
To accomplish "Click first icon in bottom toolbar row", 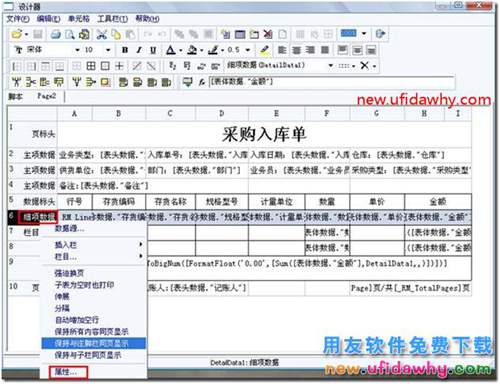I will [16, 82].
